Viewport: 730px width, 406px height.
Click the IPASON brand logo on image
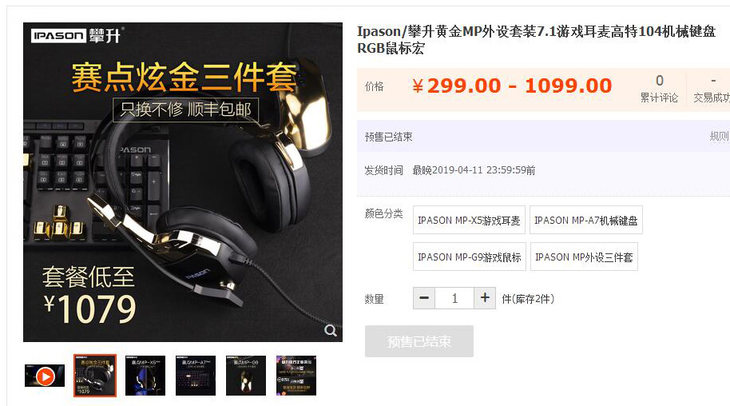coord(77,36)
